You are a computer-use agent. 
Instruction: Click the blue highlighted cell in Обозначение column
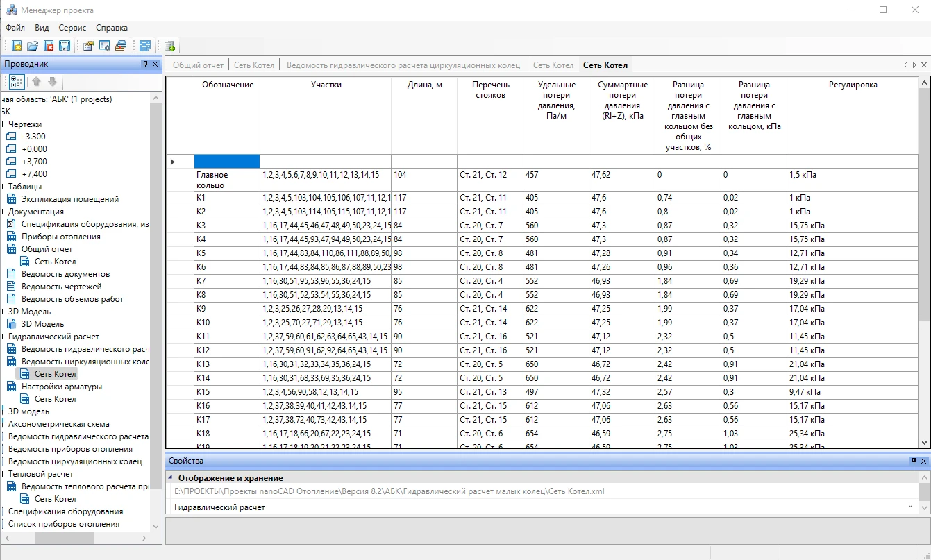point(227,162)
